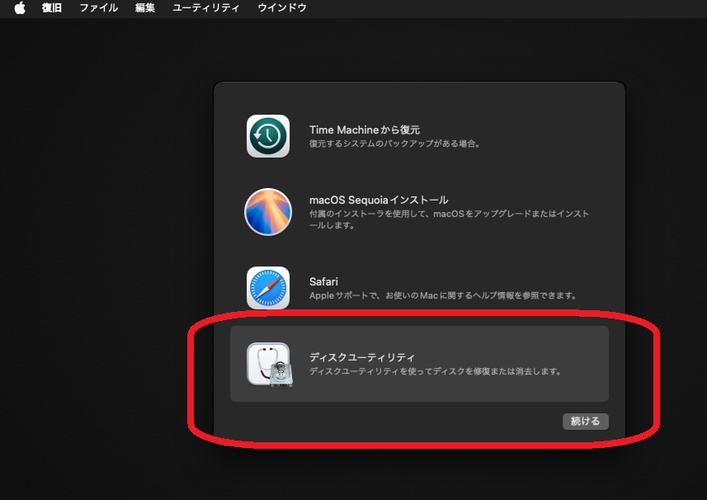Open the 編集 menu

tap(145, 8)
